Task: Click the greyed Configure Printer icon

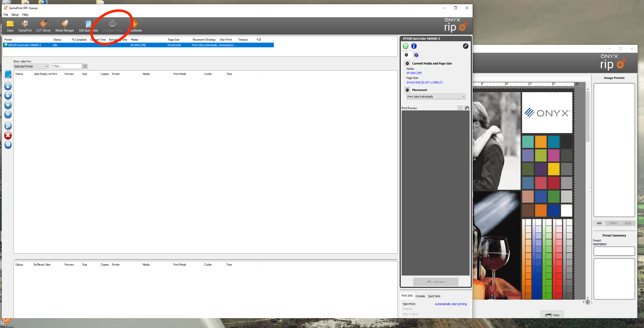Action: pyautogui.click(x=113, y=26)
